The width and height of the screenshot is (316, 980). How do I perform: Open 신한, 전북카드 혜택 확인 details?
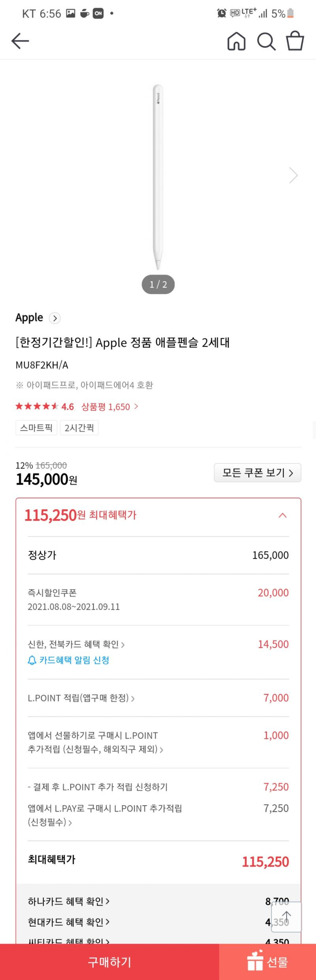pyautogui.click(x=76, y=644)
